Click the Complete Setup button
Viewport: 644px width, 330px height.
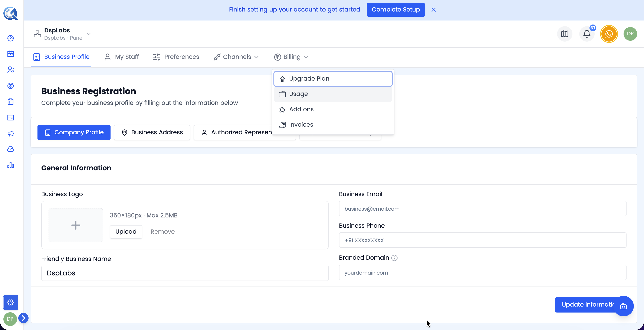tap(396, 10)
